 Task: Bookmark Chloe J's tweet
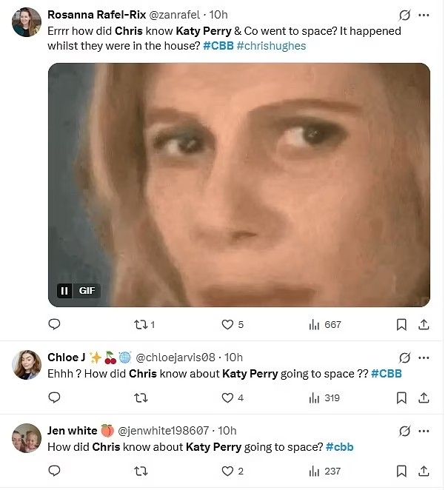tap(401, 397)
